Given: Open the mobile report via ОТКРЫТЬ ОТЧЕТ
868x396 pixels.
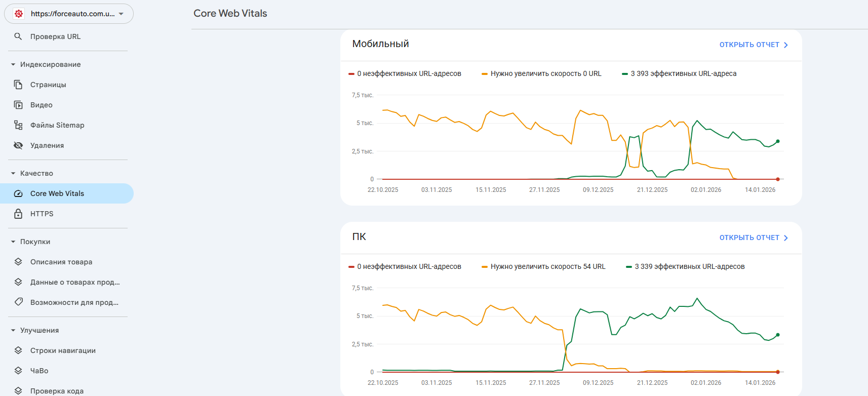Looking at the screenshot, I should [753, 45].
